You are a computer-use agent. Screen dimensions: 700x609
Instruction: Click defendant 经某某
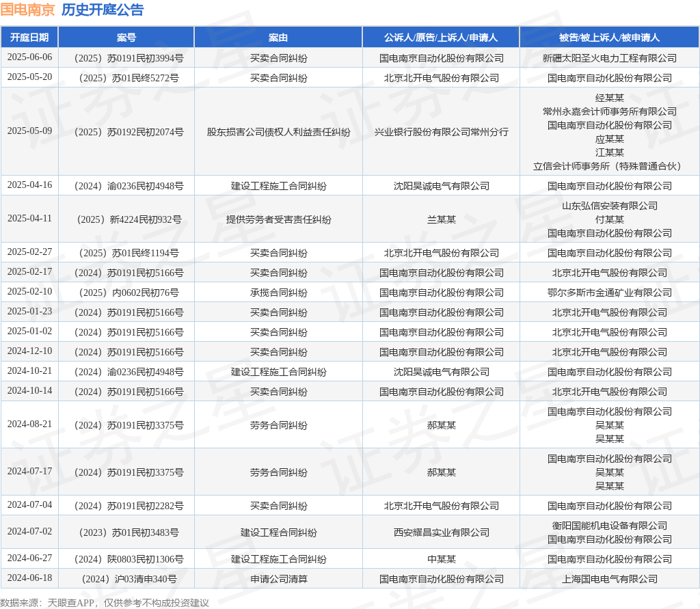click(609, 98)
